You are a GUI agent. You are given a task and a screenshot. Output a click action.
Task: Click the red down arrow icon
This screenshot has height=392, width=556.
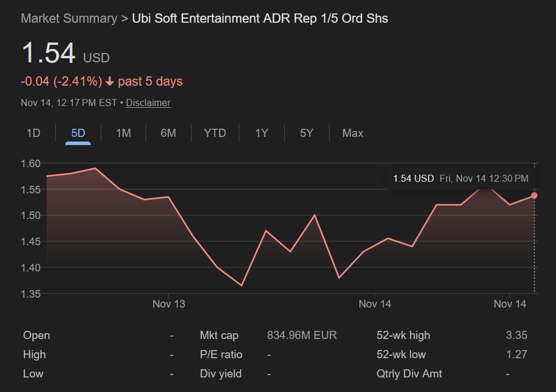click(109, 82)
